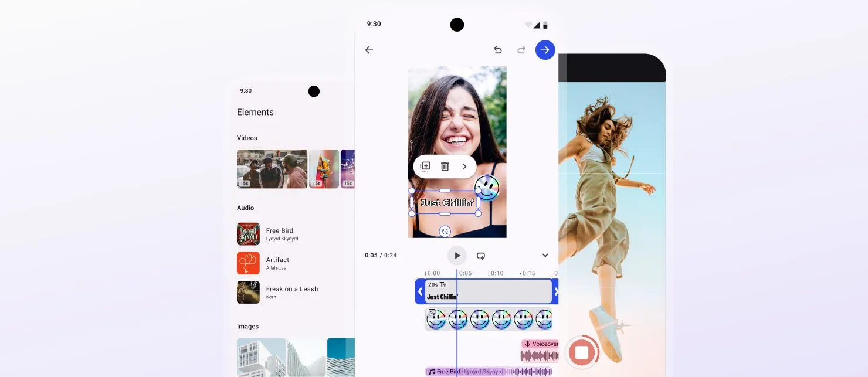Tap the blue next arrow button
Image resolution: width=868 pixels, height=377 pixels.
tap(545, 50)
